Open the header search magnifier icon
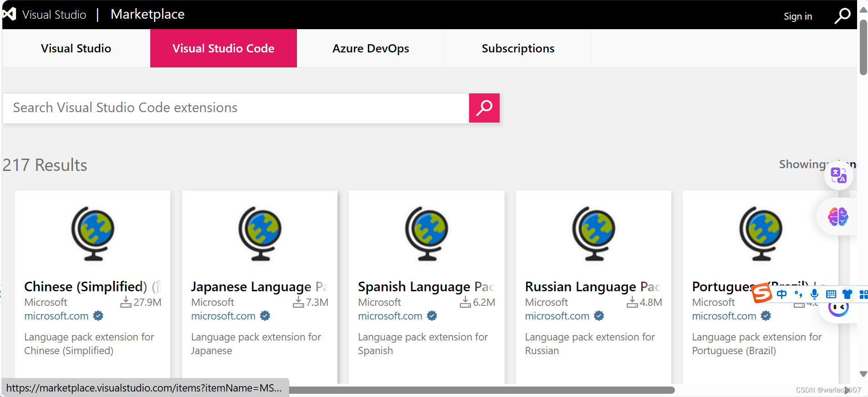The width and height of the screenshot is (868, 397). click(842, 16)
